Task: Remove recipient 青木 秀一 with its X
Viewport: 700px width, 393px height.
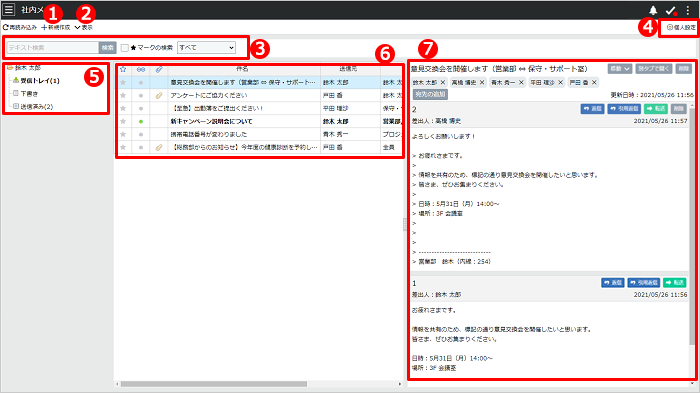Action: 521,83
